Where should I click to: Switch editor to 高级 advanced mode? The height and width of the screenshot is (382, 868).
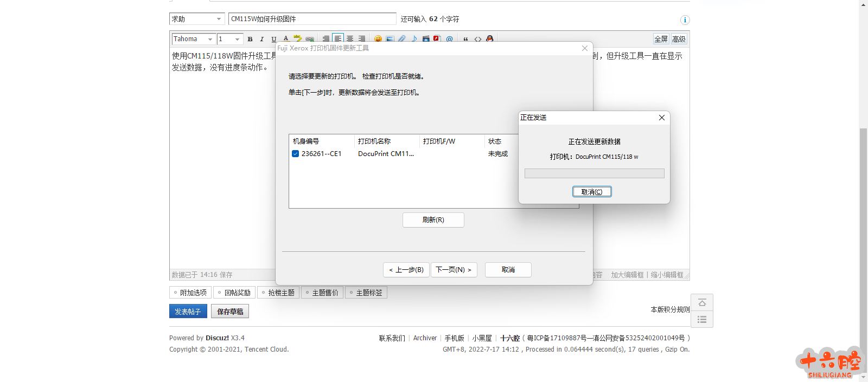[x=679, y=39]
